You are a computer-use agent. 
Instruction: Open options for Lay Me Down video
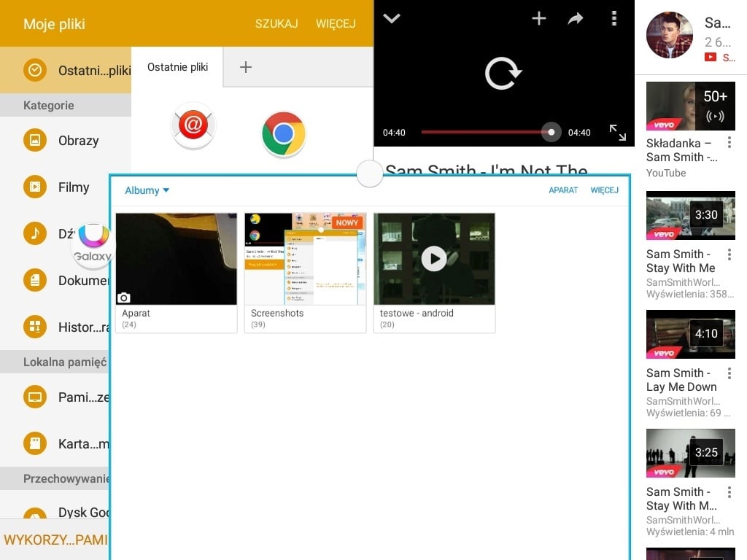pos(729,373)
